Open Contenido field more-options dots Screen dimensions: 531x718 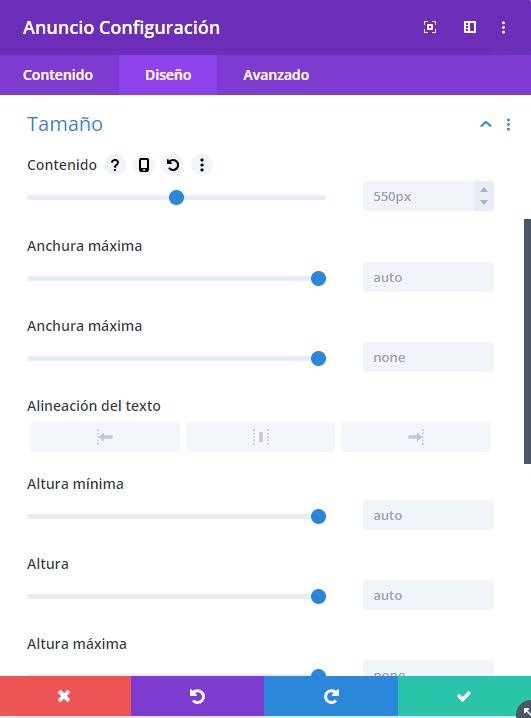click(x=202, y=165)
